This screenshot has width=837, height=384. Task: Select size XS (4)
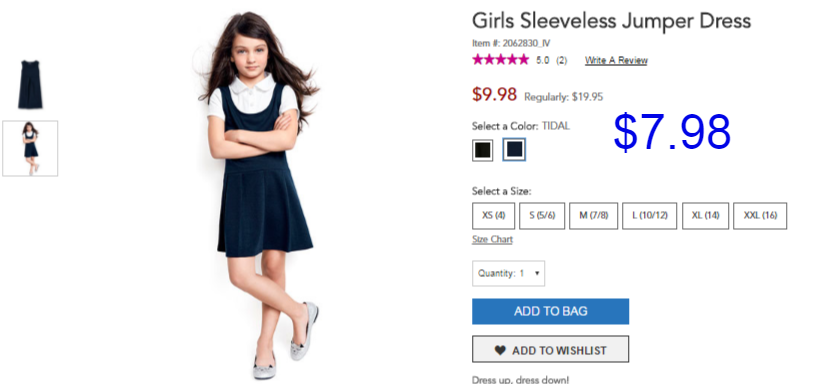click(494, 216)
